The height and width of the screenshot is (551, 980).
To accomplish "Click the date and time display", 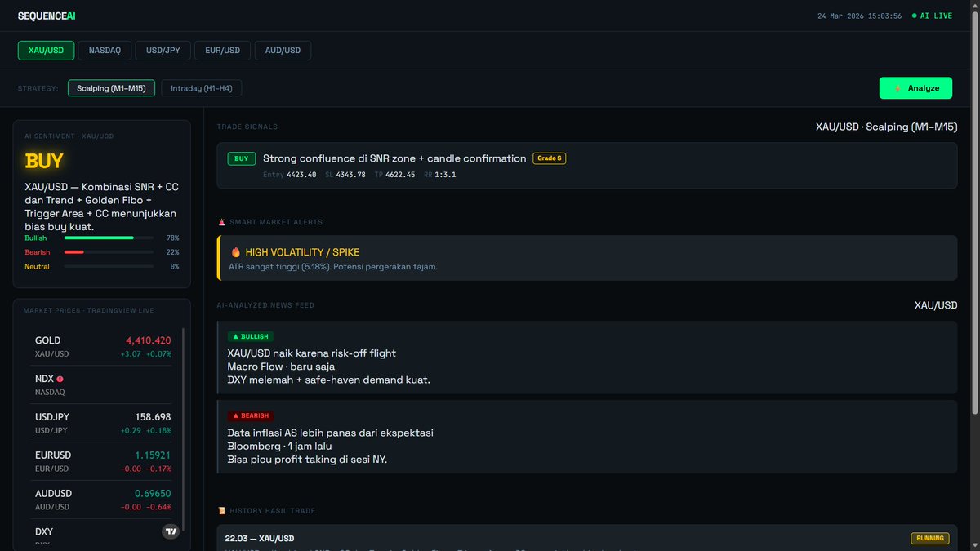I will [x=859, y=16].
